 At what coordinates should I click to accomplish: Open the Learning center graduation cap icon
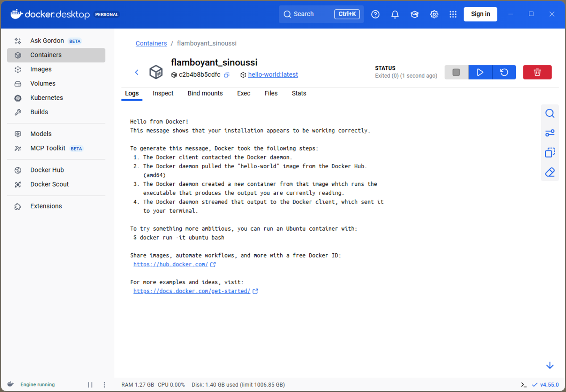point(414,14)
